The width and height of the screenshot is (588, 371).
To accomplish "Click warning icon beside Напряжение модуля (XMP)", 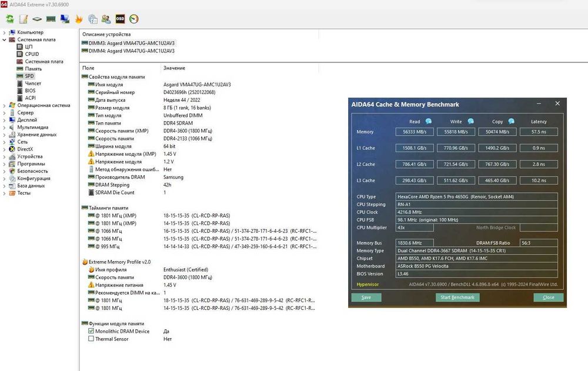I will (91, 154).
